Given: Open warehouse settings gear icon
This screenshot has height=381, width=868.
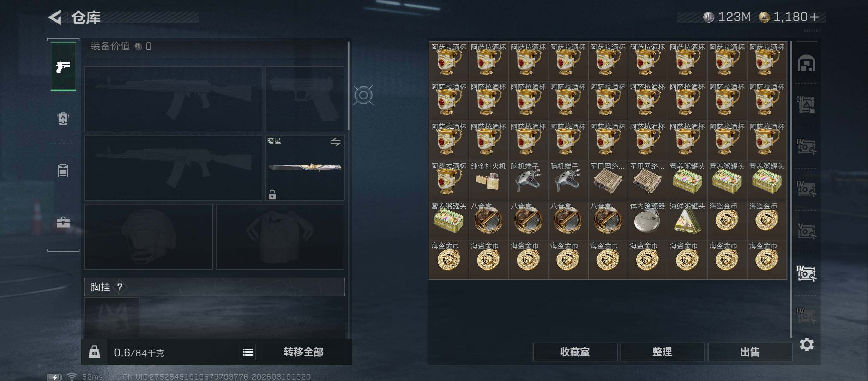Looking at the screenshot, I should pos(807,344).
